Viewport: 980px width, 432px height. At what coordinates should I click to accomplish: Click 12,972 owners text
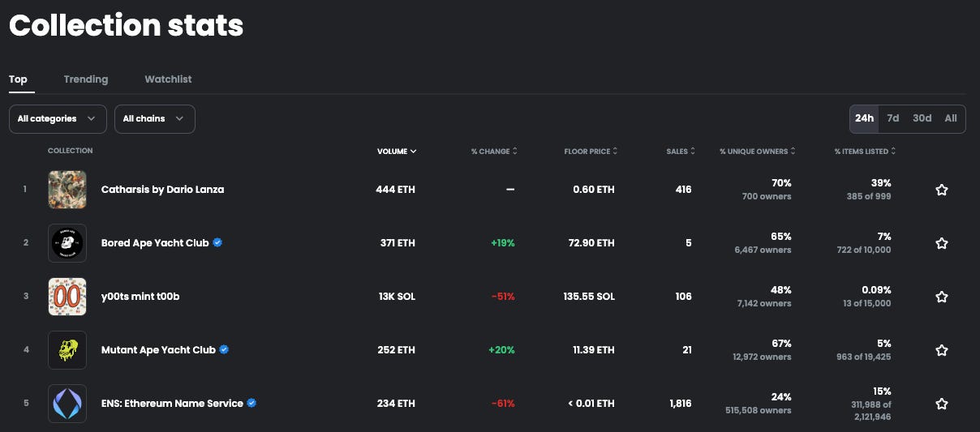pyautogui.click(x=762, y=357)
